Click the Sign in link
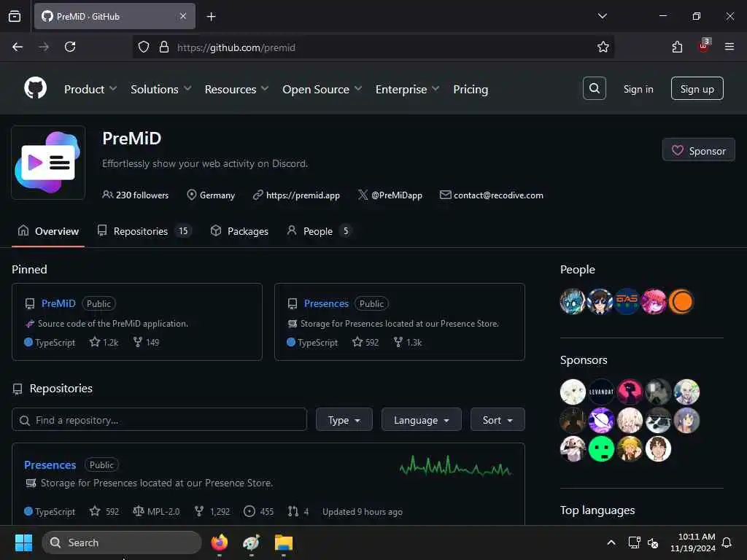The height and width of the screenshot is (560, 747). click(x=638, y=89)
